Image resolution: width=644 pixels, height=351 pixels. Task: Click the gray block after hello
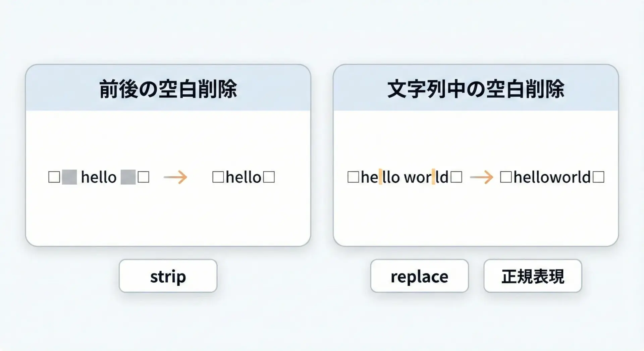tap(128, 177)
